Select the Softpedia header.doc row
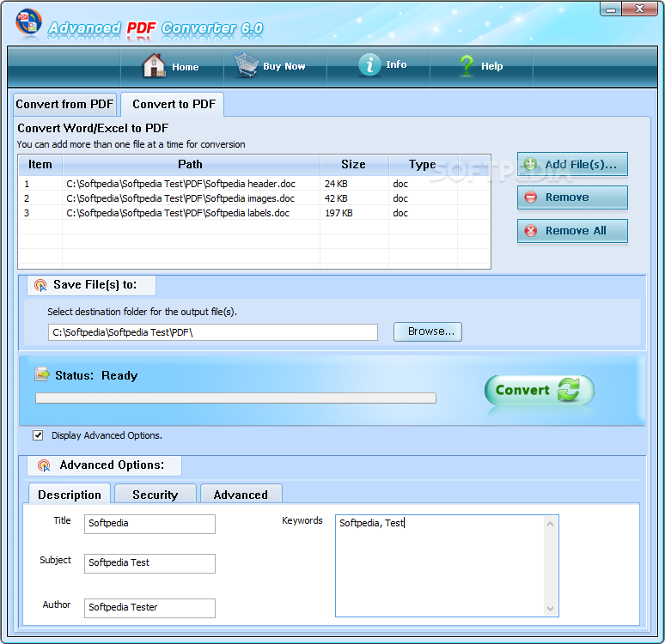 tap(254, 184)
